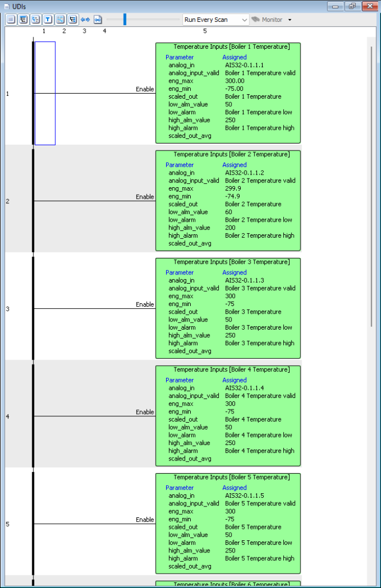Image resolution: width=381 pixels, height=588 pixels.
Task: Click AIS32-0.1.1.4 analog_in value in Boiler 4
Action: point(244,388)
